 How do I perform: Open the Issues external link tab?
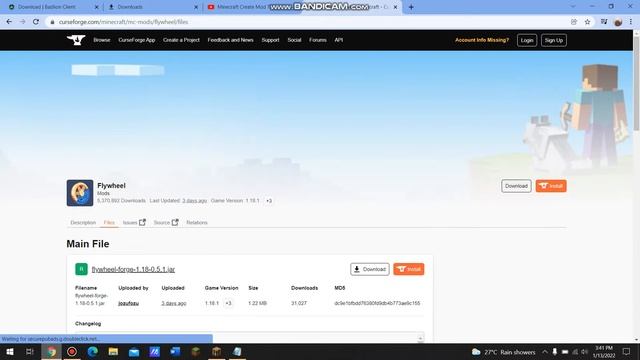(x=134, y=222)
